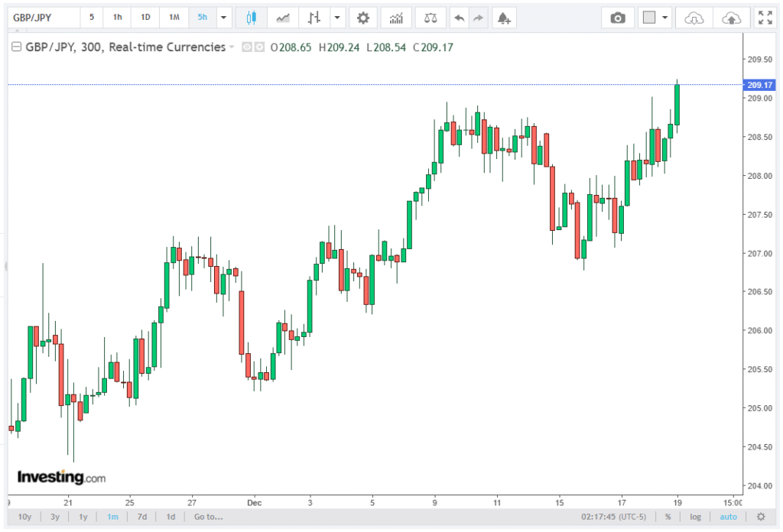
Task: Collapse the GBP/JPY legend
Action: [x=16, y=47]
